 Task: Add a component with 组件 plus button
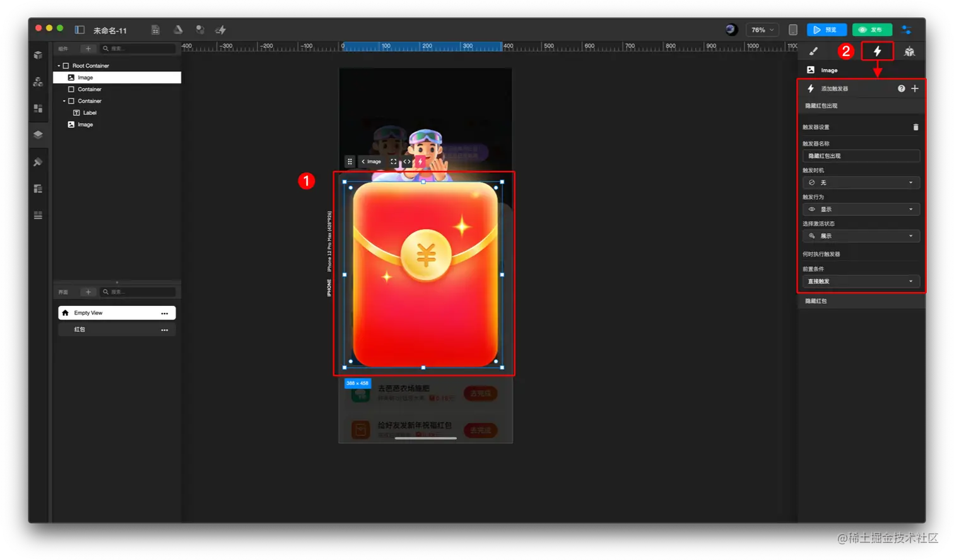coord(88,49)
